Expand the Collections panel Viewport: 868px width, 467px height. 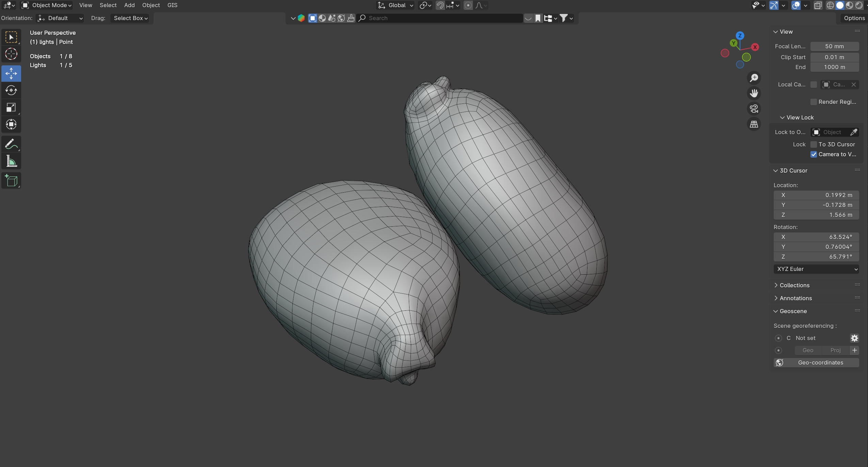(x=794, y=285)
